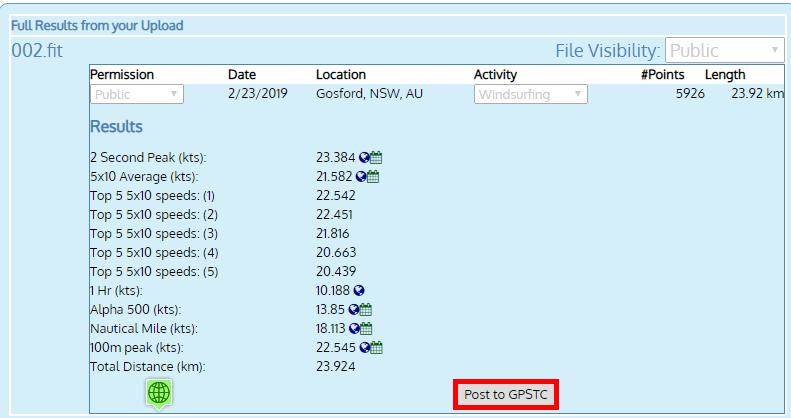Open the calendar icon for 2 Second Peak
The width and height of the screenshot is (791, 418).
377,158
